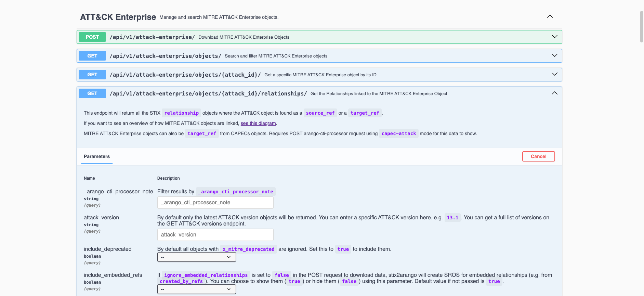Open the include_embedded_refs boolean dropdown
This screenshot has width=644, height=296.
pyautogui.click(x=196, y=289)
